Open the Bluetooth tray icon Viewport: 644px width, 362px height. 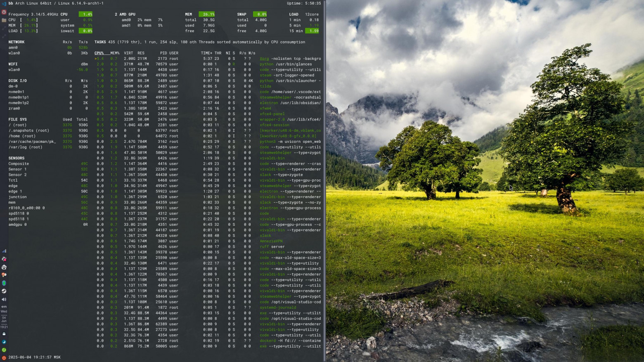point(4,283)
